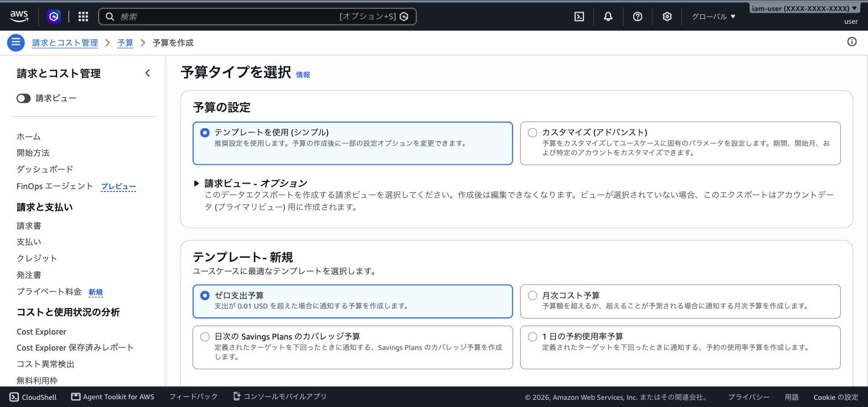The image size is (868, 407).
Task: Open 無料利用枠 in the sidebar
Action: click(x=37, y=380)
